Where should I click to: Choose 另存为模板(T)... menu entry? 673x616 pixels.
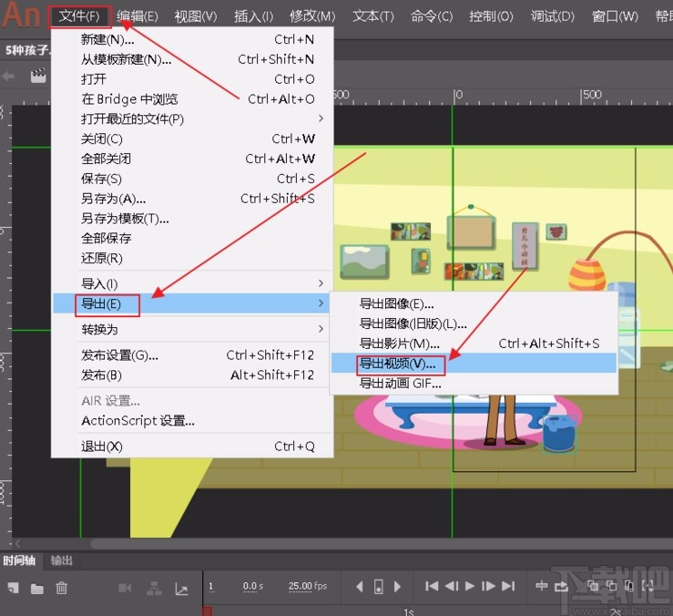tap(192, 219)
